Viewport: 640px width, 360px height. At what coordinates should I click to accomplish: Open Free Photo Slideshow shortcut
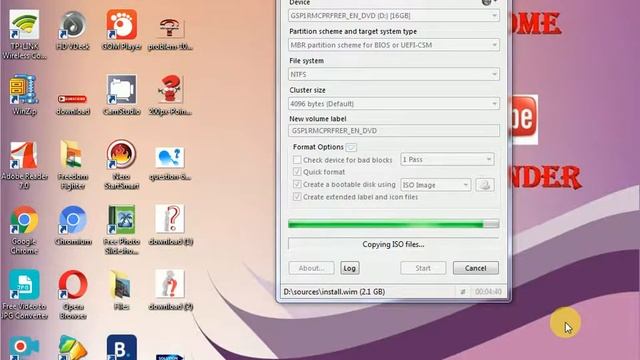122,230
